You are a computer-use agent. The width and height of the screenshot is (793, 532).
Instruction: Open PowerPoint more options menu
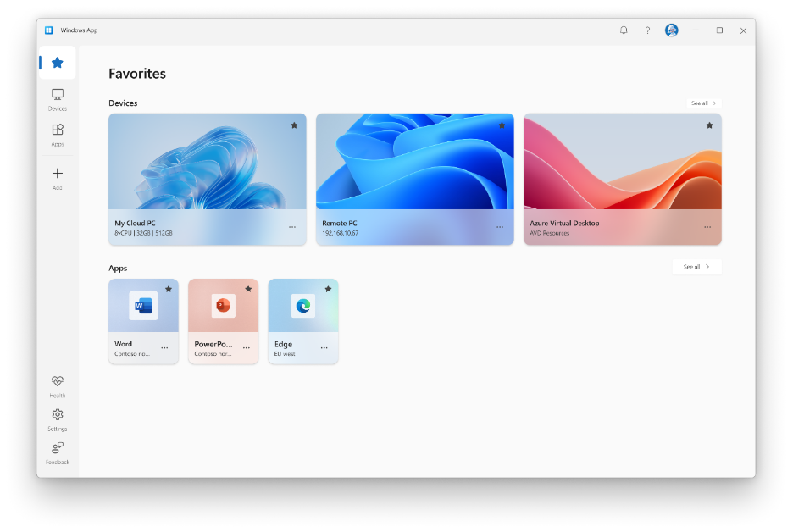point(247,348)
